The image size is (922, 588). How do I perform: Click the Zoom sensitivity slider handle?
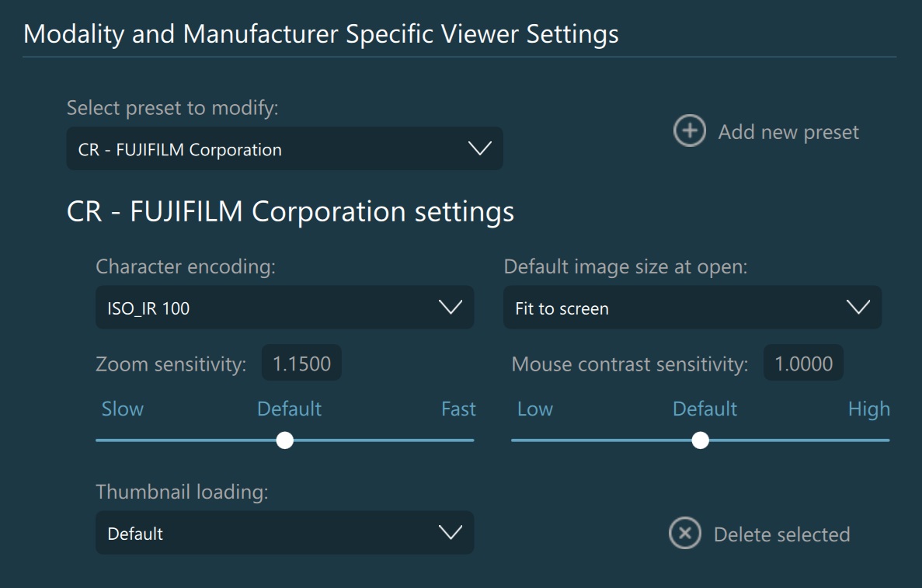click(x=285, y=440)
